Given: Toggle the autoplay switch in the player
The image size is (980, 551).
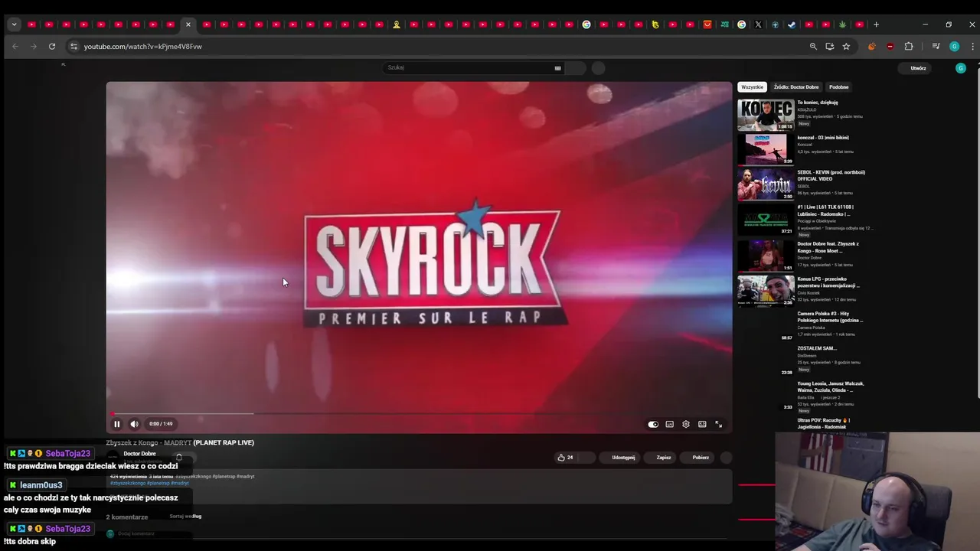Looking at the screenshot, I should pos(653,424).
